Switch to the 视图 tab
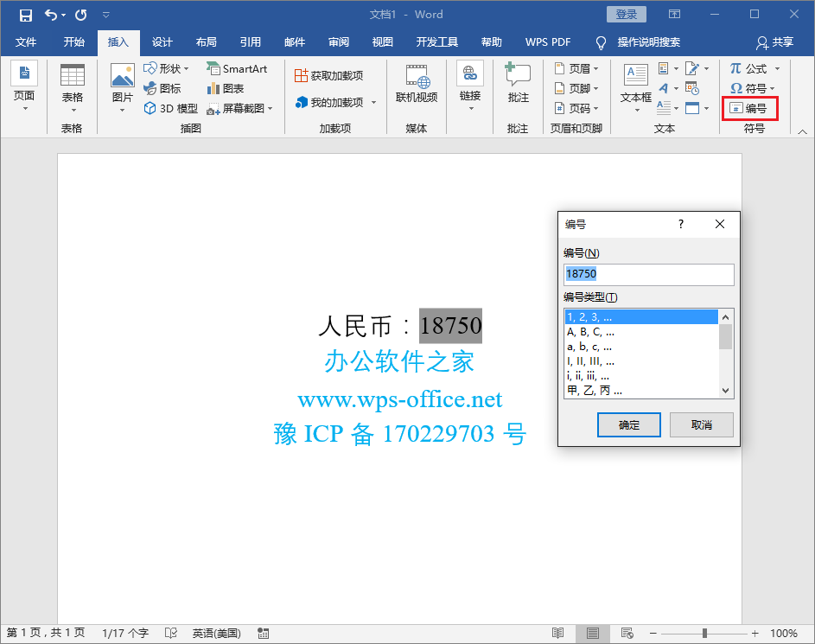The height and width of the screenshot is (644, 815). click(x=383, y=42)
